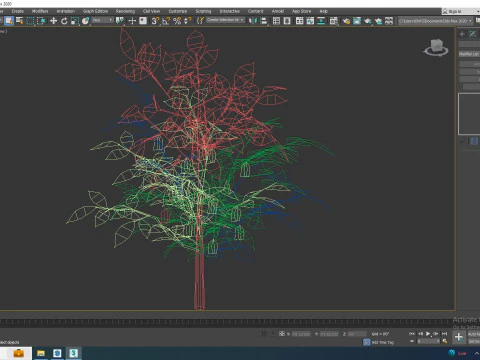Click the Set Keys plus button
The height and width of the screenshot is (360, 480).
[x=459, y=337]
